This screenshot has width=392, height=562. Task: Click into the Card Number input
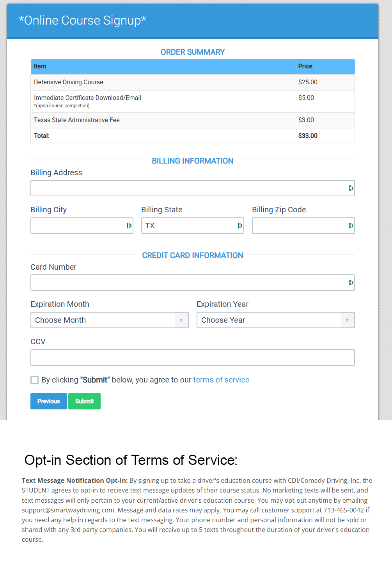click(x=187, y=283)
